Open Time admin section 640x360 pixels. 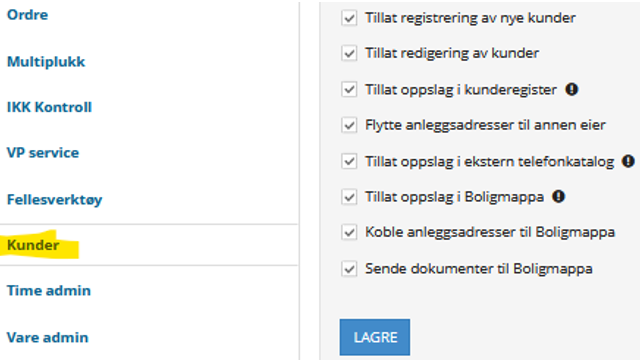click(49, 291)
